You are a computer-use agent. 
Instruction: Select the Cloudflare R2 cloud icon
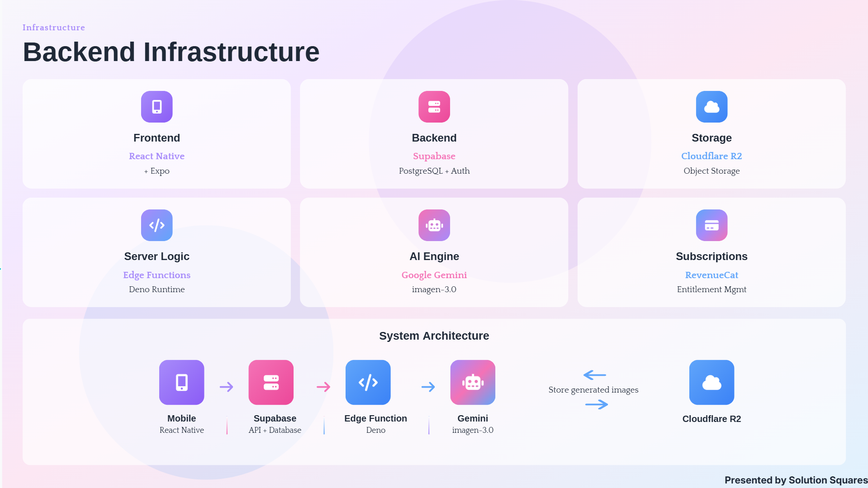711,382
